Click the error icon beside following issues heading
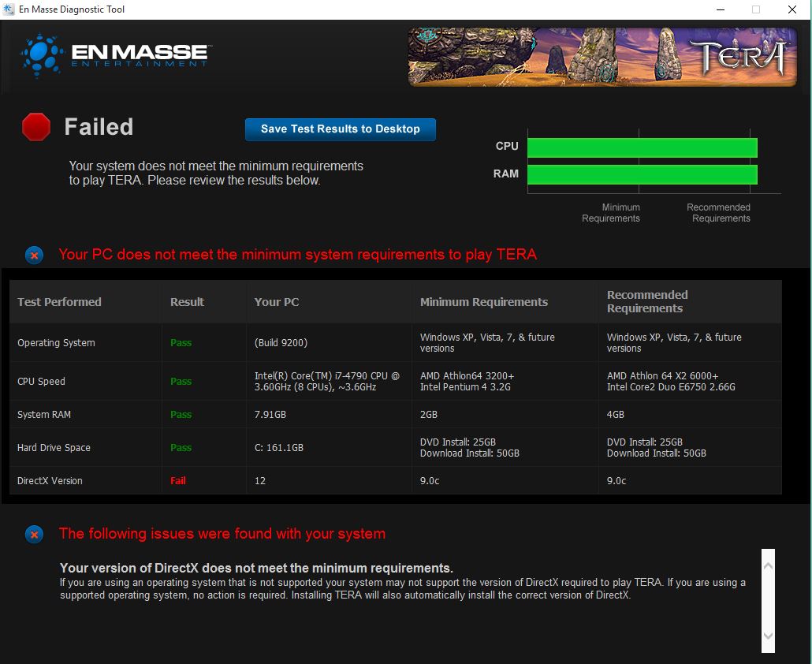Viewport: 812px width, 664px height. [x=34, y=534]
